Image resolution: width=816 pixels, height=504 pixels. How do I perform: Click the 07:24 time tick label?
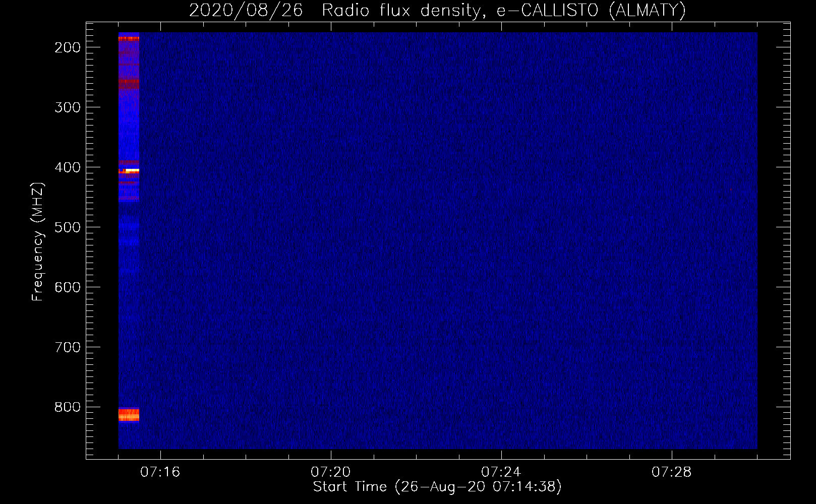(501, 472)
